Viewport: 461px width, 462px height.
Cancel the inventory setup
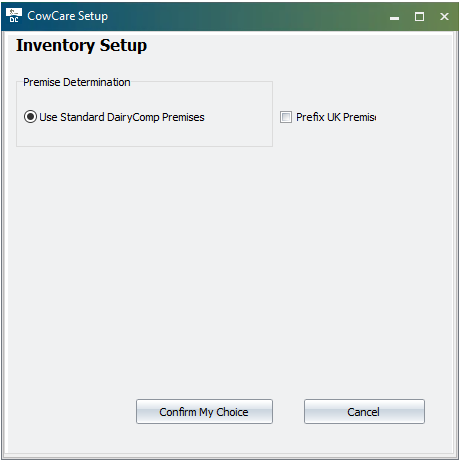point(364,412)
